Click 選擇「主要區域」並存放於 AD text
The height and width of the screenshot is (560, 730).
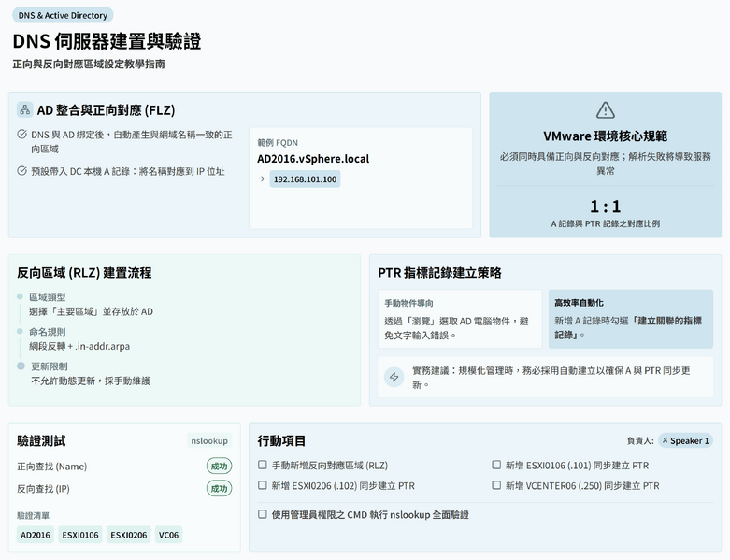(91, 311)
